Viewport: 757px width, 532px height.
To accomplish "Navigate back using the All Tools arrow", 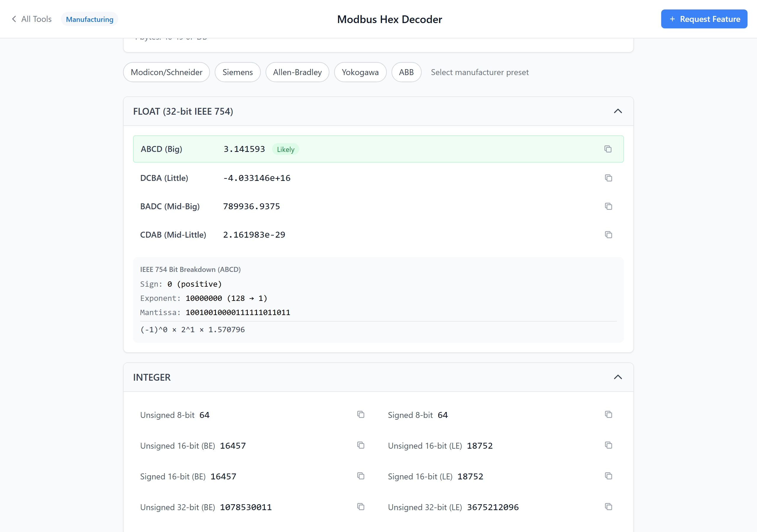I will point(31,19).
